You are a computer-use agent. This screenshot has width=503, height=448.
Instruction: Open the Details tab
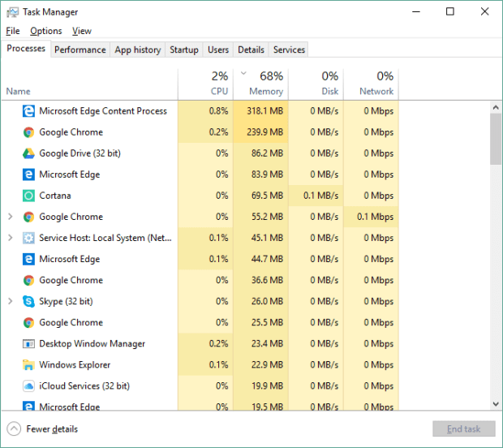[251, 50]
